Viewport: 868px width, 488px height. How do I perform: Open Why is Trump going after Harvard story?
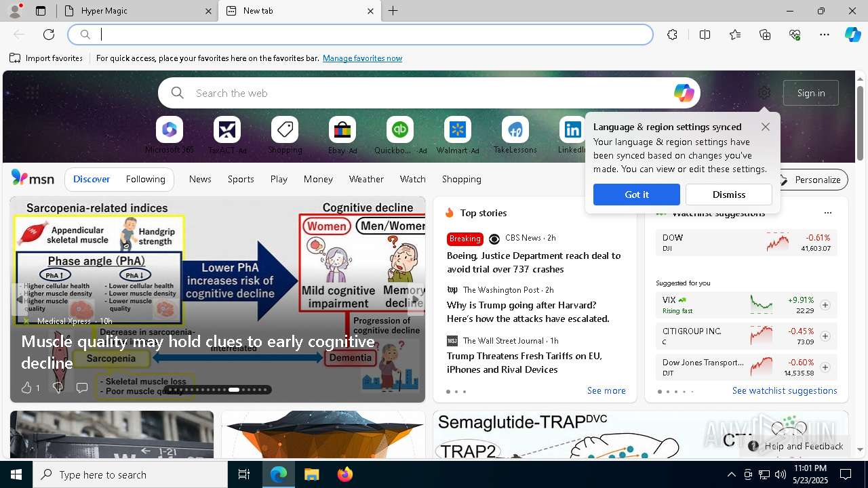tap(528, 312)
